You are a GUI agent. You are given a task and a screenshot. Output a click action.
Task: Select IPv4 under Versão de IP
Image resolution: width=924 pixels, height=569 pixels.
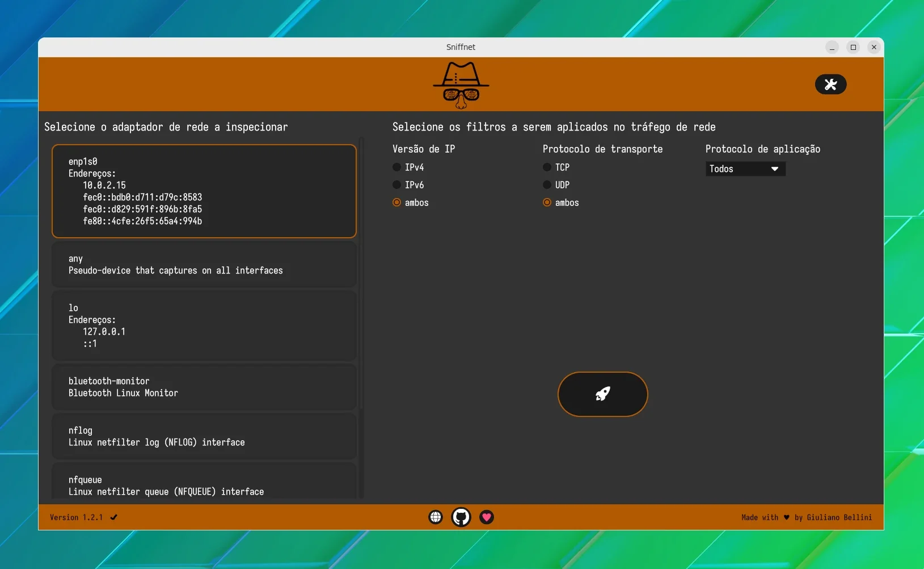pyautogui.click(x=408, y=167)
